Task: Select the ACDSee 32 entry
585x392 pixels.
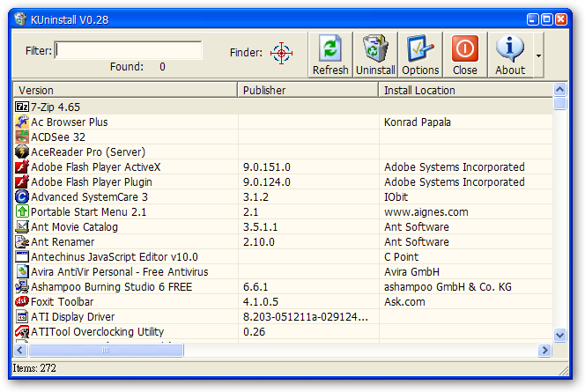Action: 58,137
